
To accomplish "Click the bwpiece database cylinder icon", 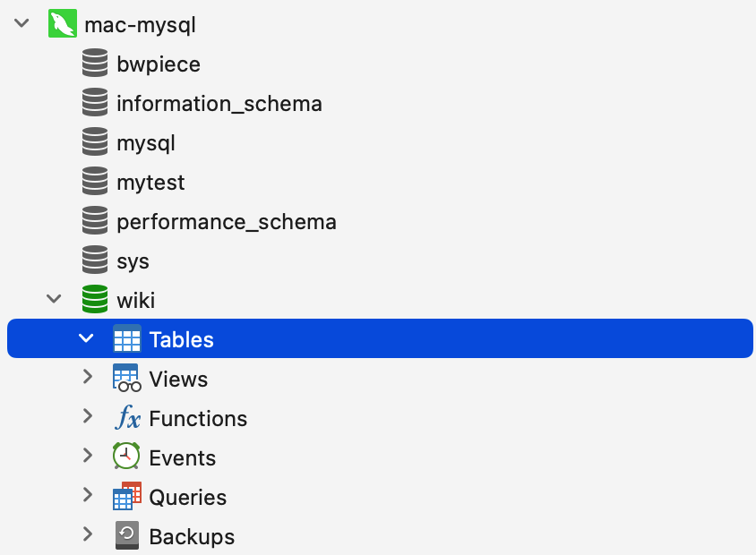I will click(95, 63).
